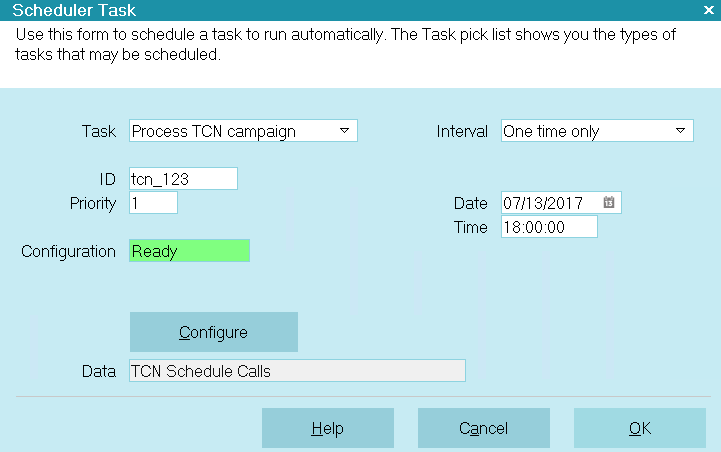Close the Scheduler Task dialog
Image resolution: width=721 pixels, height=452 pixels.
pyautogui.click(x=709, y=10)
